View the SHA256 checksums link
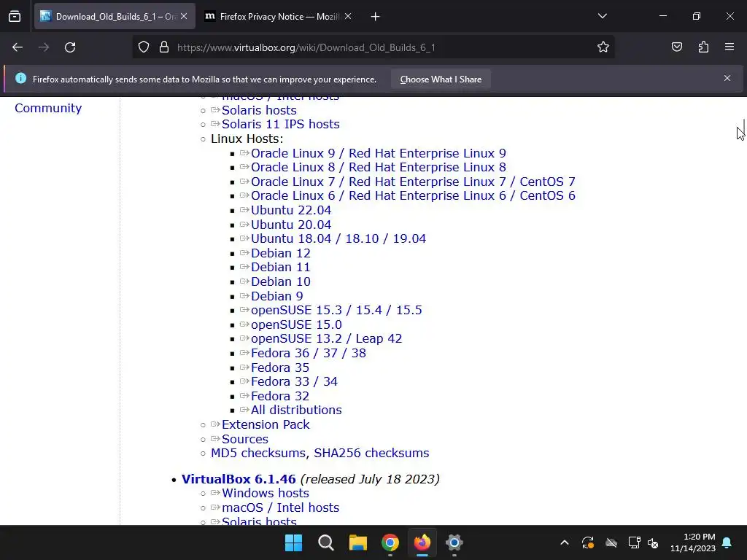The height and width of the screenshot is (560, 747). pos(371,453)
